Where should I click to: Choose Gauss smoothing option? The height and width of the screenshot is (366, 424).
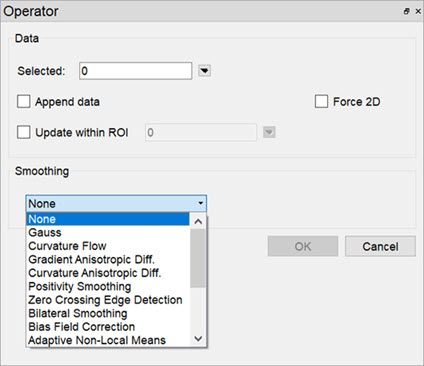[x=108, y=232]
